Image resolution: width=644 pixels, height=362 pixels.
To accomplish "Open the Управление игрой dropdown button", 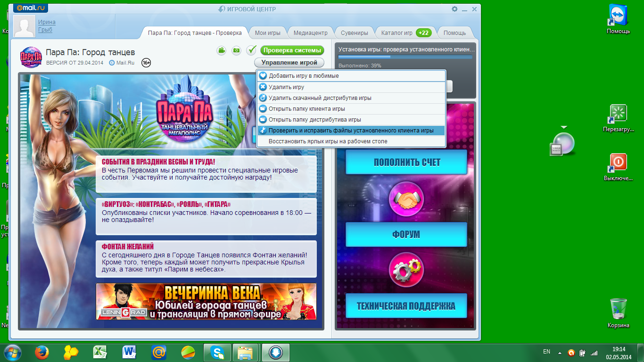I will pos(289,62).
